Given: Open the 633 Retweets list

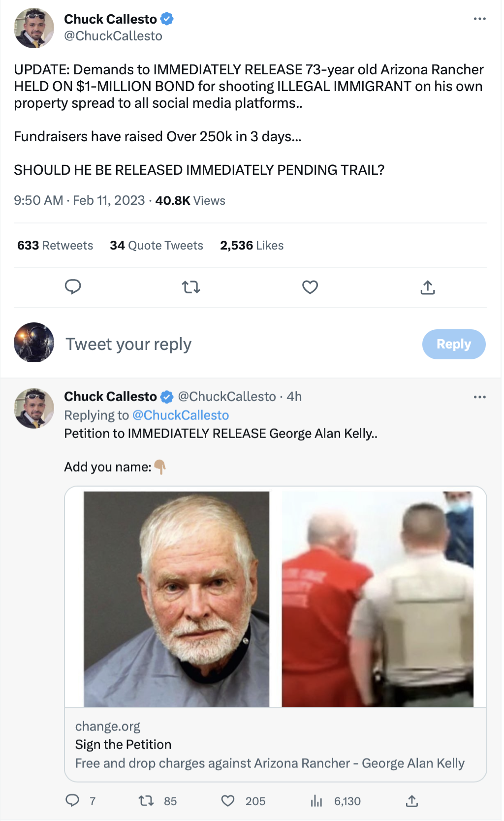Looking at the screenshot, I should (x=55, y=245).
